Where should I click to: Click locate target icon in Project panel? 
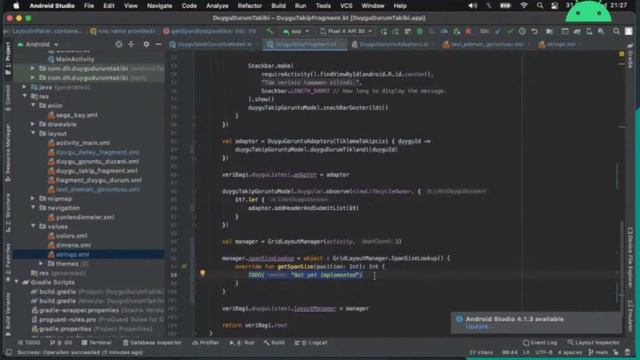coord(118,44)
